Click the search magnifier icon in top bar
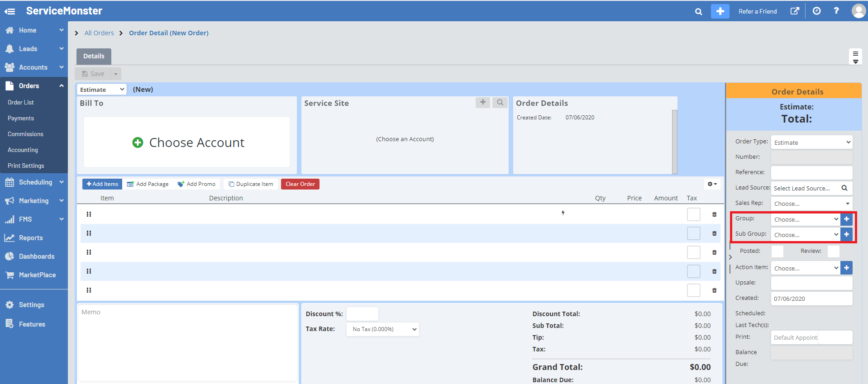868x384 pixels. [x=698, y=12]
